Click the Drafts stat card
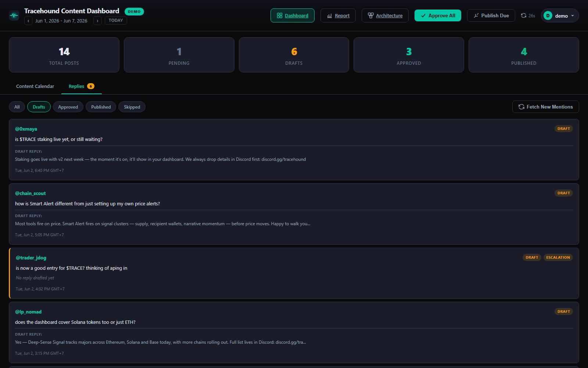This screenshot has width=588, height=368. click(294, 55)
